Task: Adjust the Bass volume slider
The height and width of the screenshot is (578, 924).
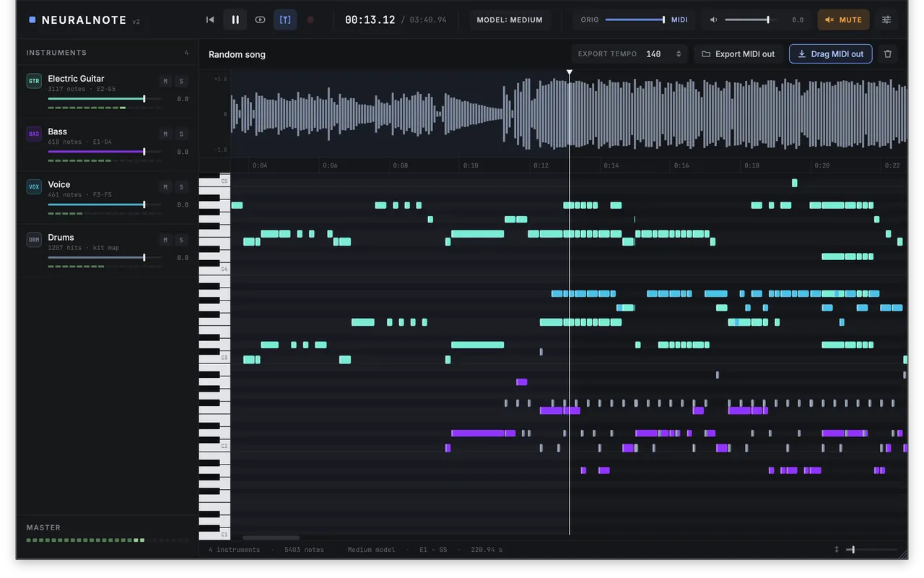Action: coord(105,152)
